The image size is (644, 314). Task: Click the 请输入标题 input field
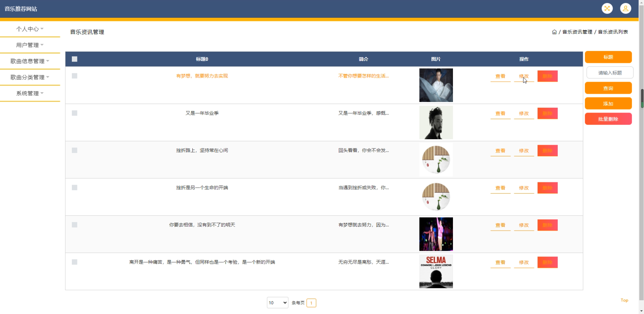(x=610, y=72)
